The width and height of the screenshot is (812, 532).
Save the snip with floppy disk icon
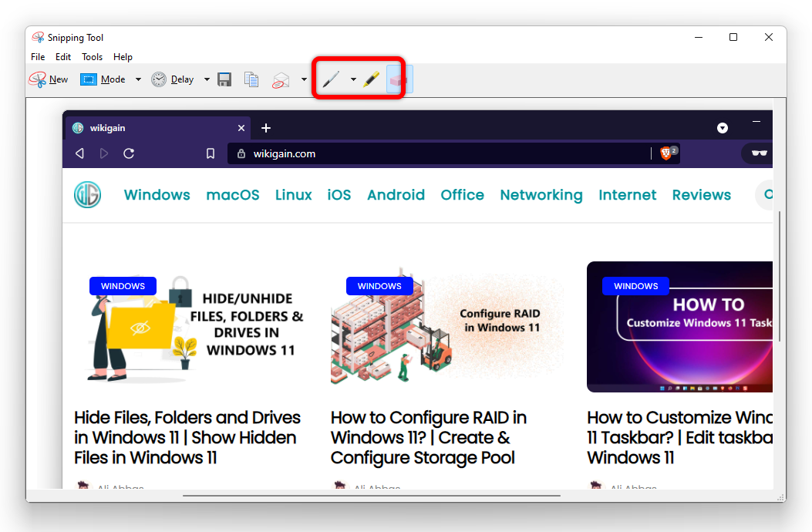[x=224, y=79]
